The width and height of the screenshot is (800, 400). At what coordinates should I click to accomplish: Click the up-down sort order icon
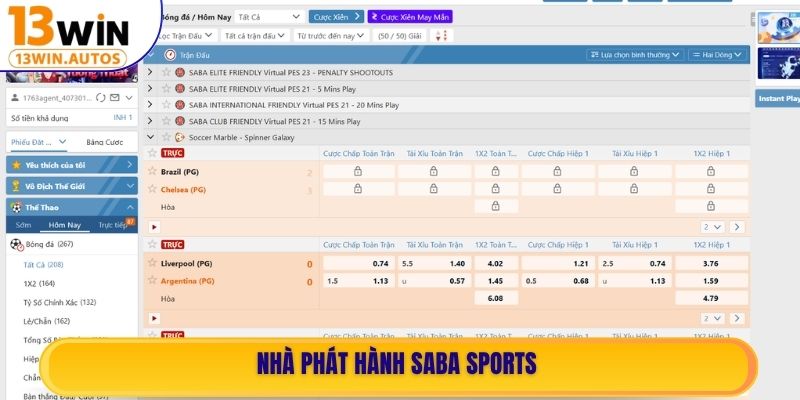click(442, 36)
